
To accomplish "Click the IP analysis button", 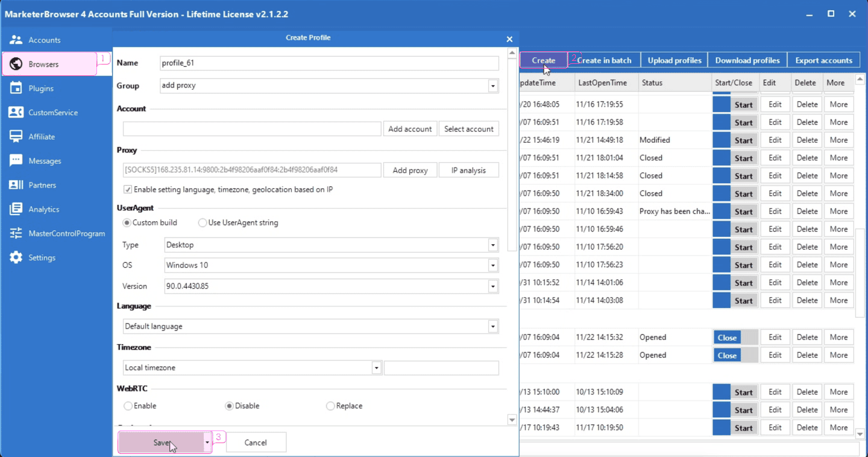I will point(469,170).
